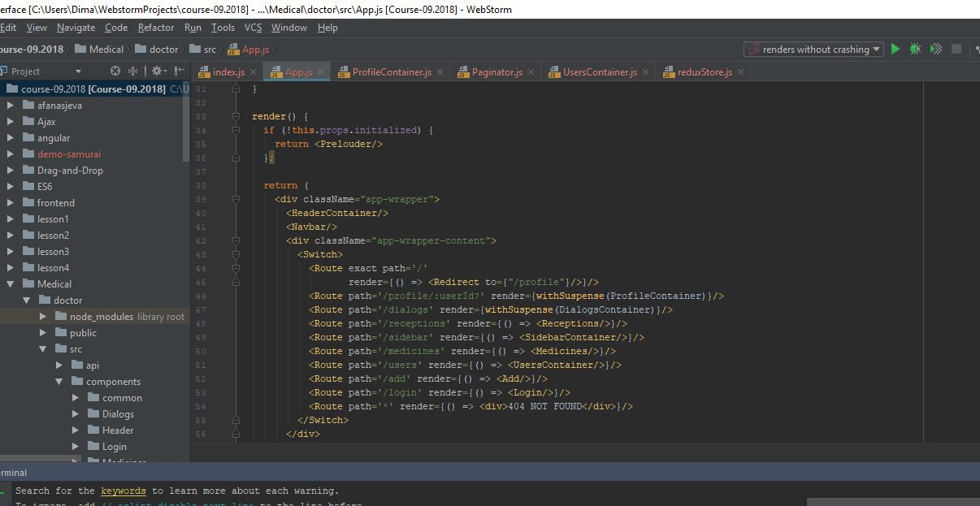The width and height of the screenshot is (980, 506).
Task: Start debugging with the green bug icon
Action: click(916, 50)
